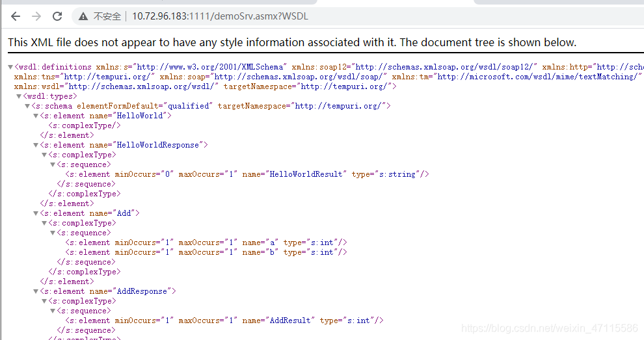The height and width of the screenshot is (340, 644).
Task: Click the xmlns:tns tempuri.org attribute
Action: tap(85, 77)
